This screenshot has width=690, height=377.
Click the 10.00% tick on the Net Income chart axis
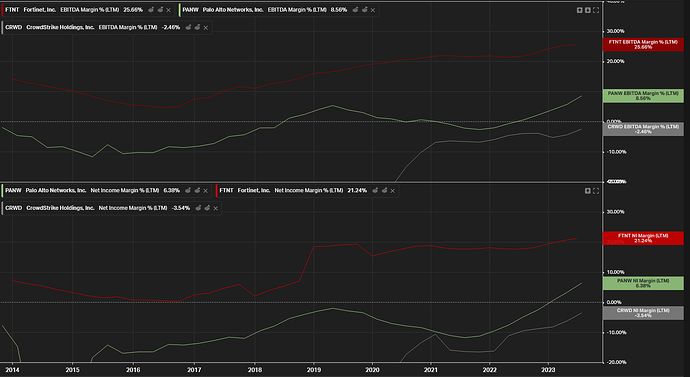coord(616,272)
